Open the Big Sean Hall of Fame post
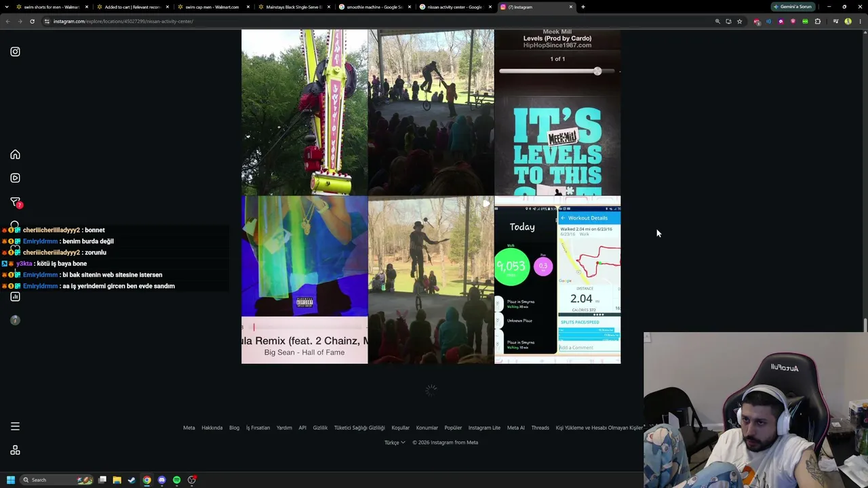 (x=304, y=280)
